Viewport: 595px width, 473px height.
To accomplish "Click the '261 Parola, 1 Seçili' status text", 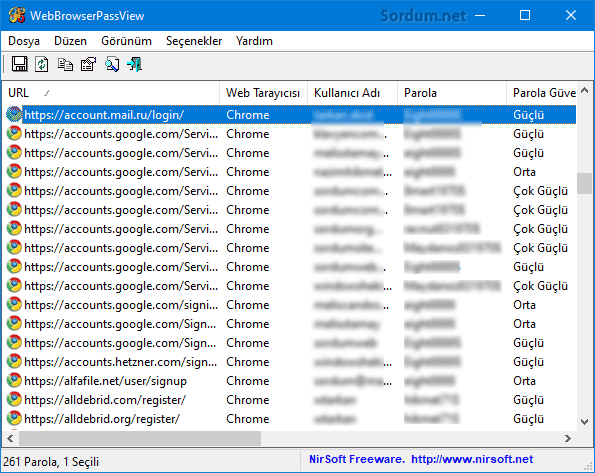I will click(x=51, y=462).
